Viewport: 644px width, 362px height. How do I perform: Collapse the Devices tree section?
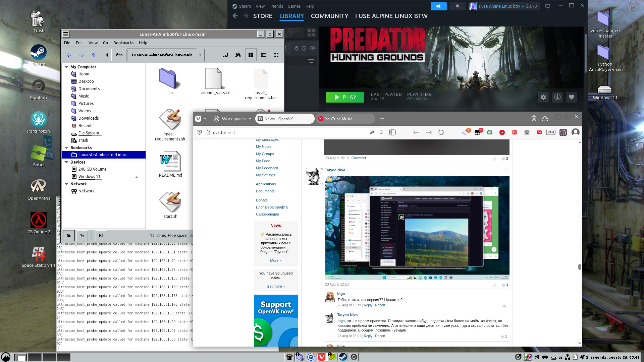pyautogui.click(x=66, y=162)
